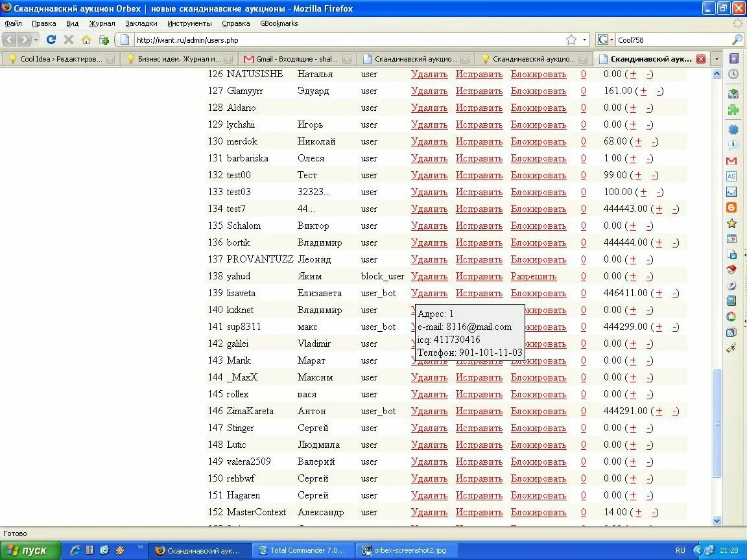Click Исправить for user ZimaKareta

tap(479, 411)
